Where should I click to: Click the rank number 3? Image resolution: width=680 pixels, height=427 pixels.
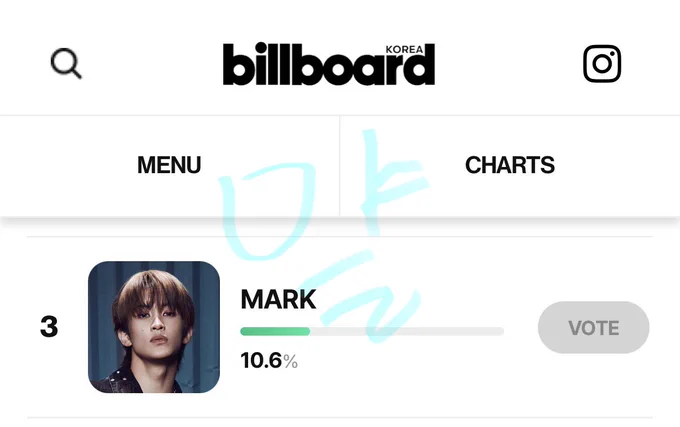point(49,327)
